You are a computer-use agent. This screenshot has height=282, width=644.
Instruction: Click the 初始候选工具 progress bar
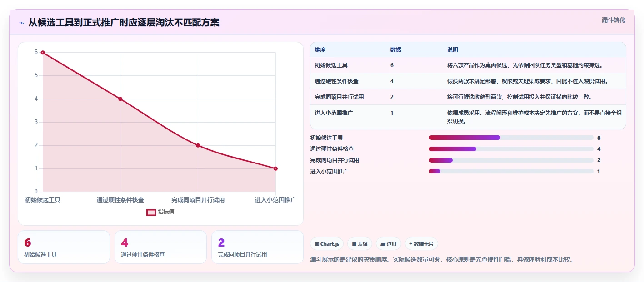[x=511, y=138]
